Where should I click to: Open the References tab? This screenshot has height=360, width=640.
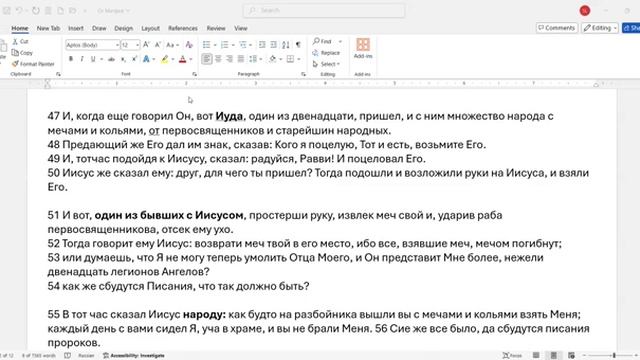click(182, 28)
